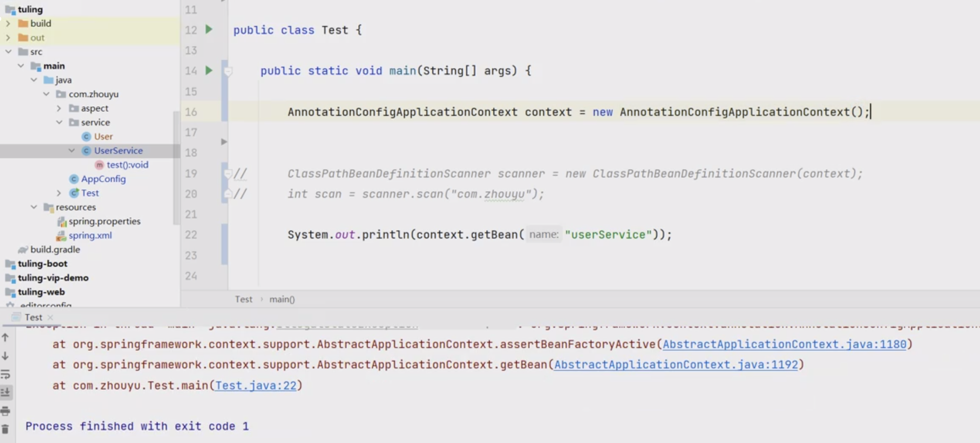Screen dimensions: 980x443
Task: Clear console with the trash icon
Action: pos(5,429)
